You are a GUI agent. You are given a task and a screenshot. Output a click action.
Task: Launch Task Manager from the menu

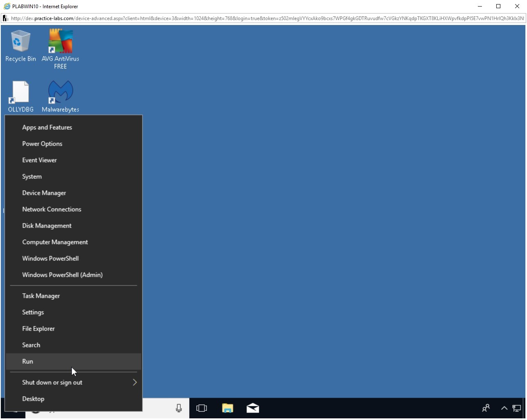pyautogui.click(x=41, y=295)
